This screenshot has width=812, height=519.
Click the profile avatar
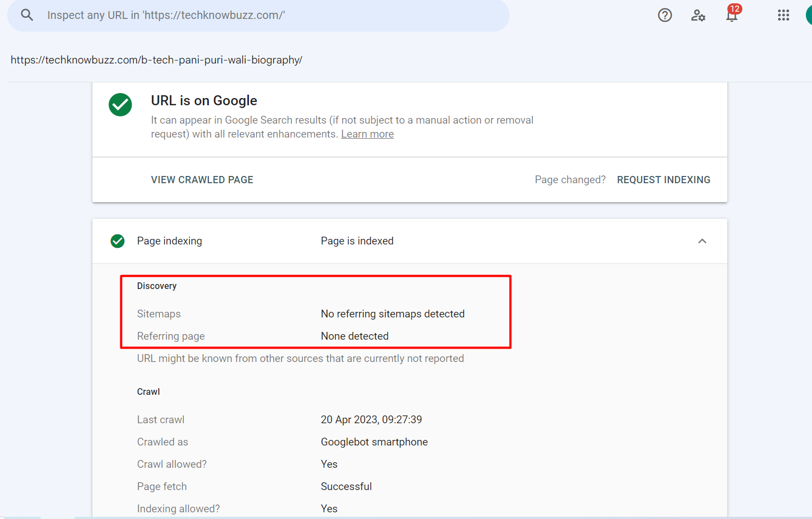click(x=809, y=15)
